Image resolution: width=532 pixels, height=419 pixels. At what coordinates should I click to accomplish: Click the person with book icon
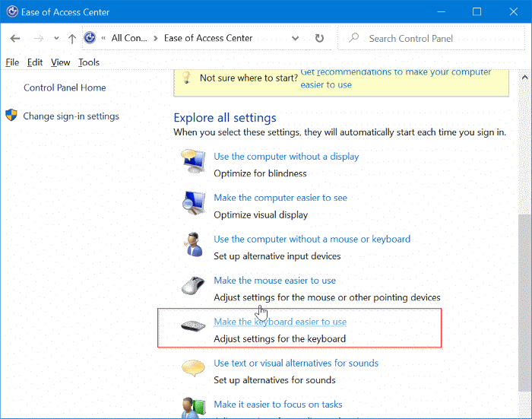(x=193, y=408)
